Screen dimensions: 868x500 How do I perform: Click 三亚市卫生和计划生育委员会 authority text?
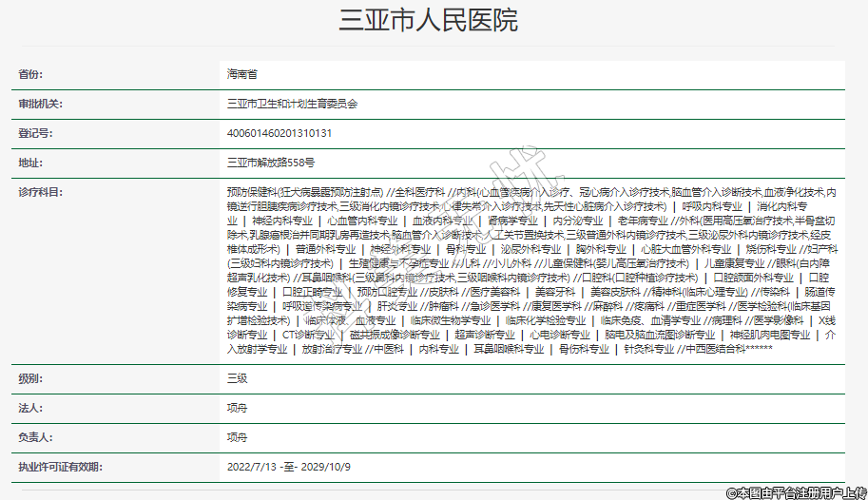292,103
